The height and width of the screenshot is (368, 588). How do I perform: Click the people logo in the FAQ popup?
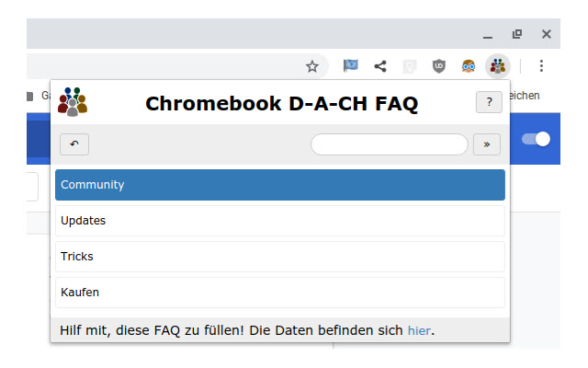(x=73, y=102)
